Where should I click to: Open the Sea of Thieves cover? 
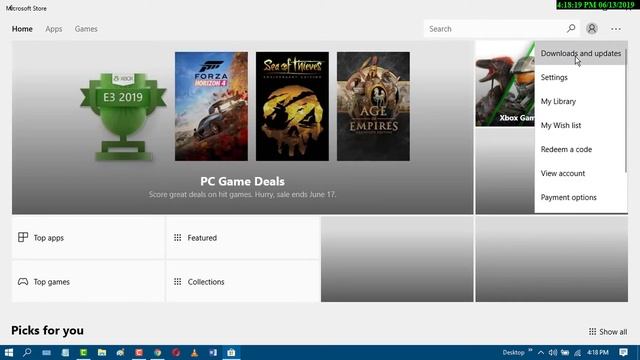(292, 106)
